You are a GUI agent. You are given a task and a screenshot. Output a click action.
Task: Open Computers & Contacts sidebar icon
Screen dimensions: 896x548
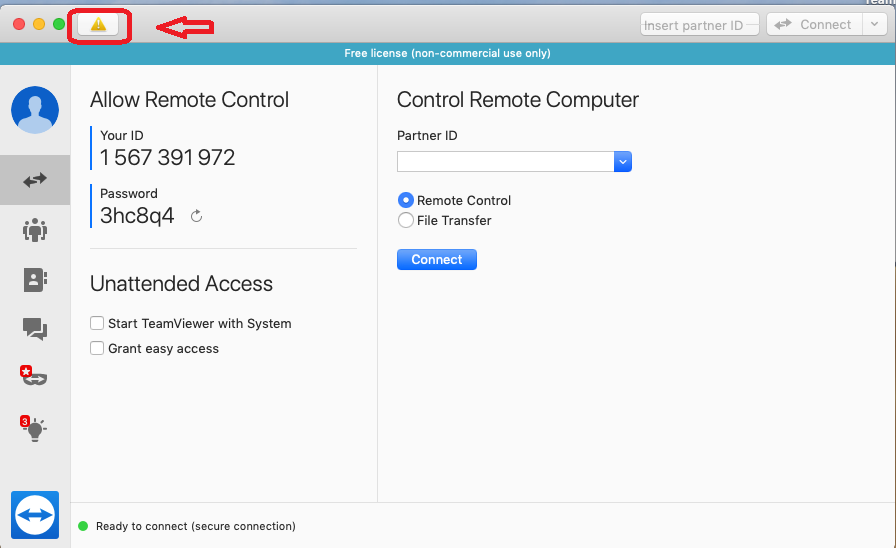(35, 280)
